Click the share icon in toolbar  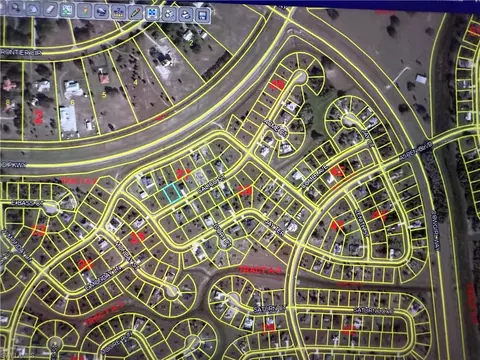(x=169, y=14)
